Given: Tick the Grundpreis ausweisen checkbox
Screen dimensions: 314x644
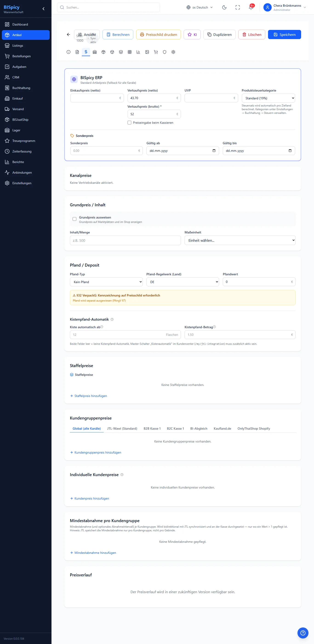Looking at the screenshot, I should tap(74, 219).
